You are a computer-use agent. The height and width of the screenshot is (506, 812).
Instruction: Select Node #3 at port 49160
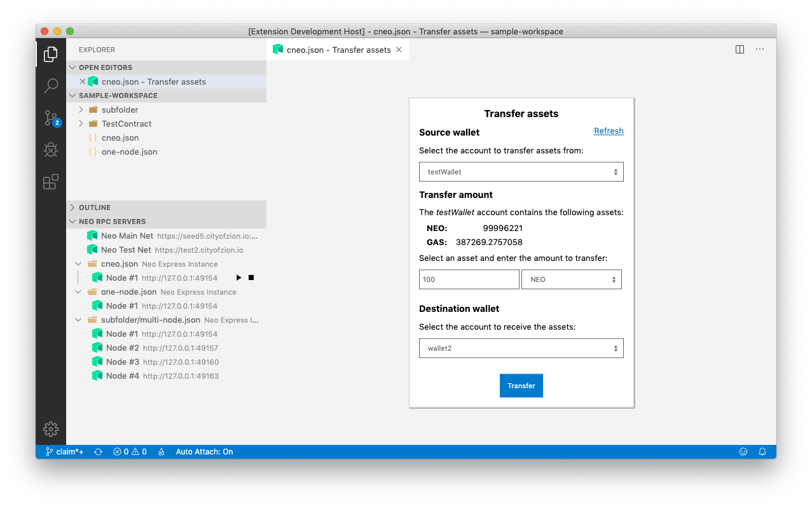[166, 362]
